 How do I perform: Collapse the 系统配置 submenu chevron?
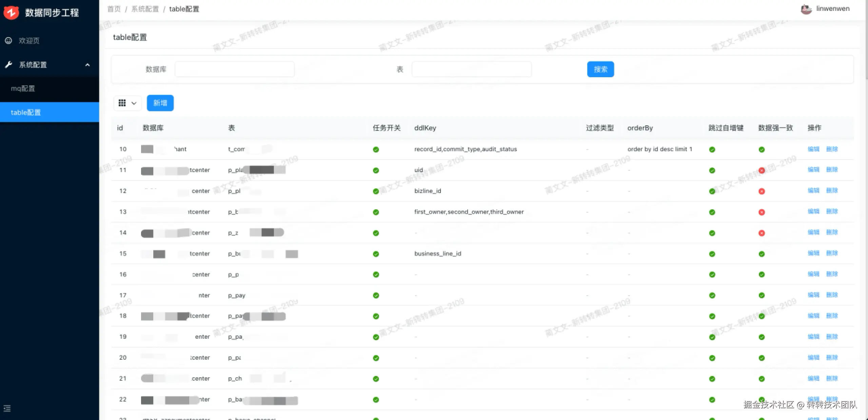click(x=87, y=65)
